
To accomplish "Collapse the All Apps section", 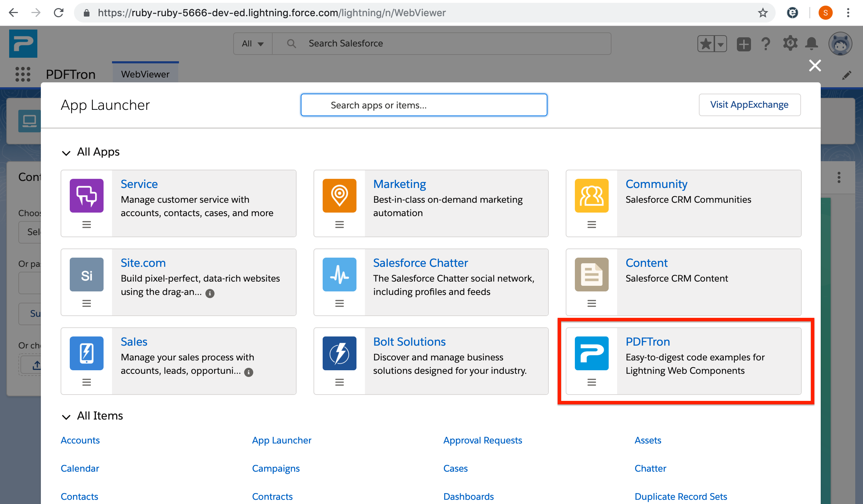I will (x=67, y=152).
